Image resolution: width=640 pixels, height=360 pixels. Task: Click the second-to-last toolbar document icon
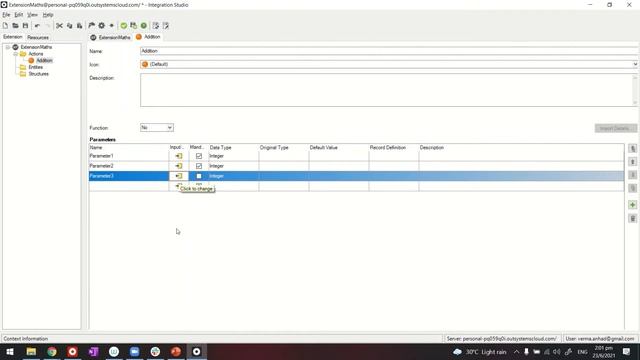[x=156, y=25]
